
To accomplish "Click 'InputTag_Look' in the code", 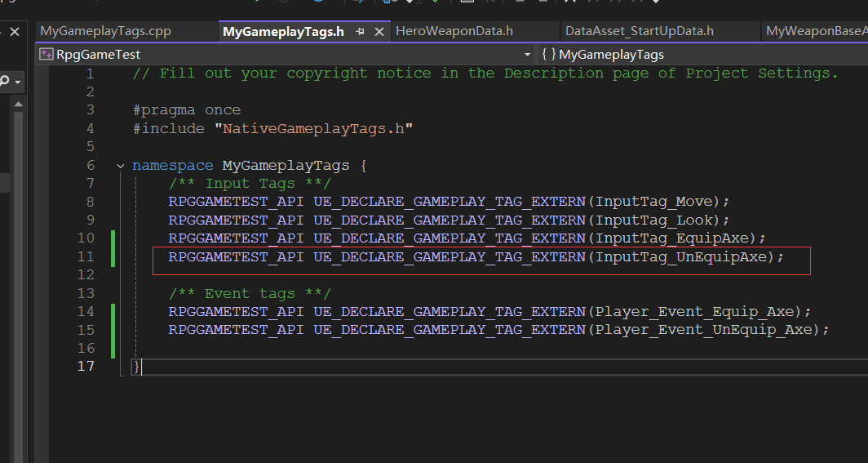I will [653, 220].
